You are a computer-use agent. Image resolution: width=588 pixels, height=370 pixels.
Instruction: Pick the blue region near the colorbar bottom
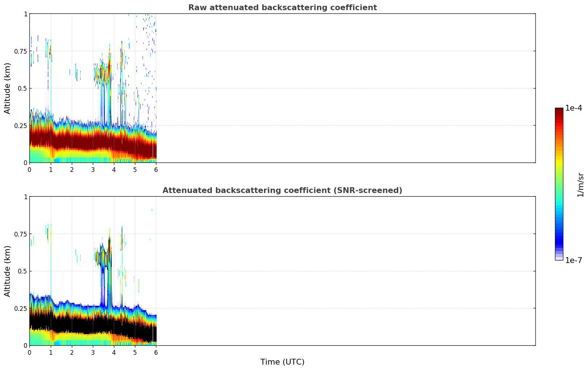point(559,241)
